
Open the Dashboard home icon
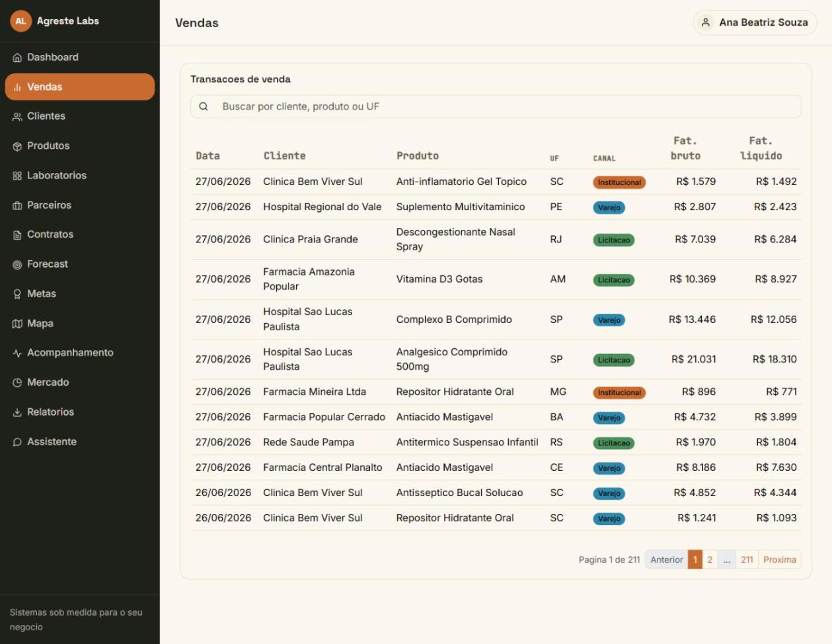point(17,57)
